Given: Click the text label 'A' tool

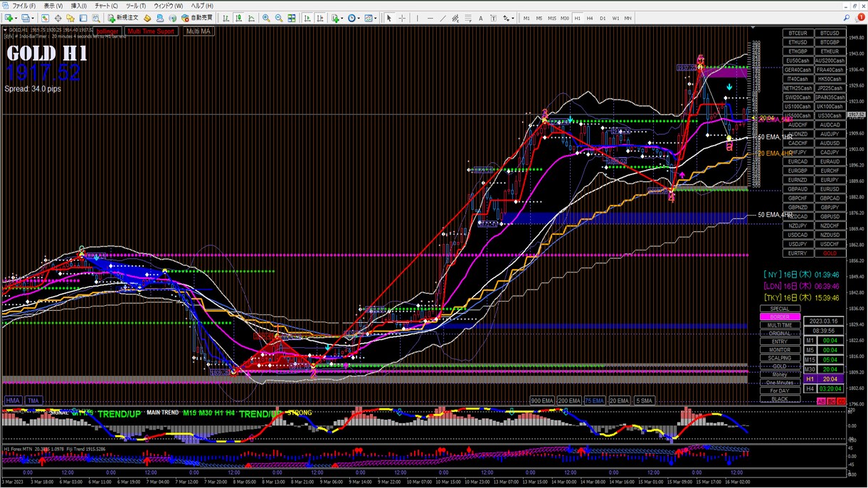Looking at the screenshot, I should [x=480, y=18].
